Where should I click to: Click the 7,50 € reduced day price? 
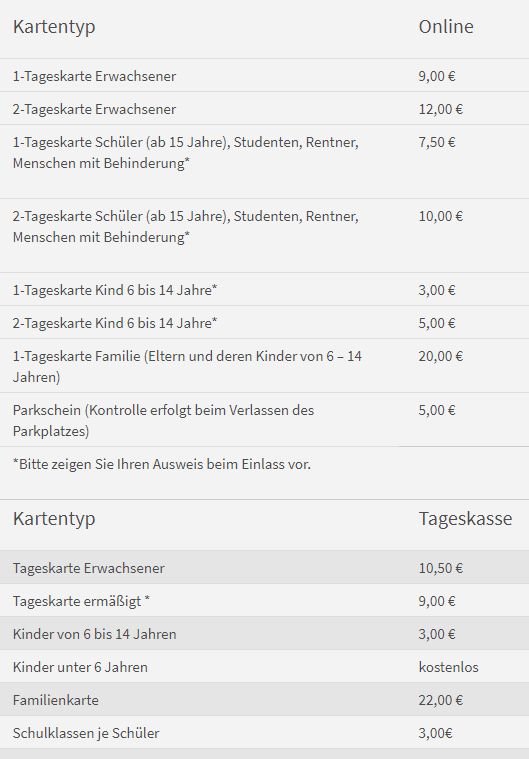coord(437,142)
